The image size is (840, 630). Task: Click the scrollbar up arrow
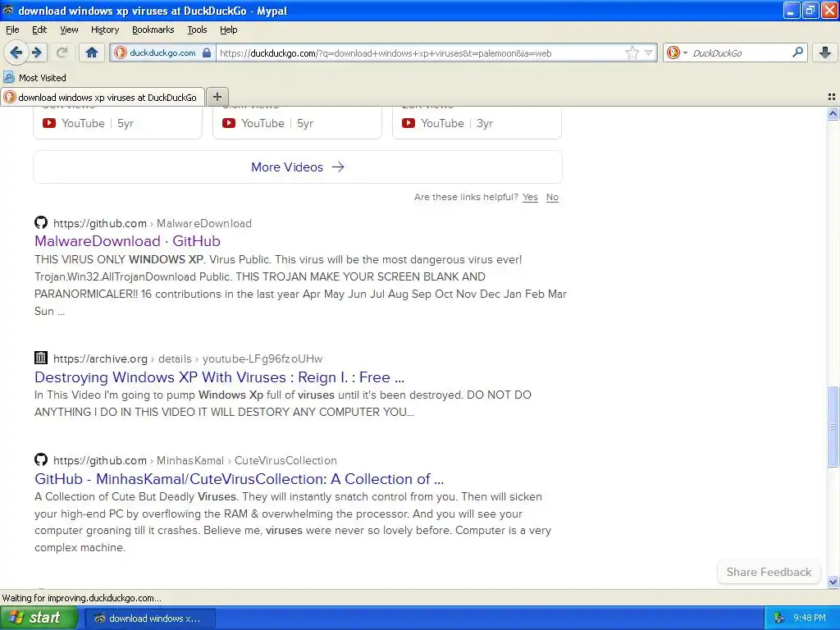(x=833, y=113)
